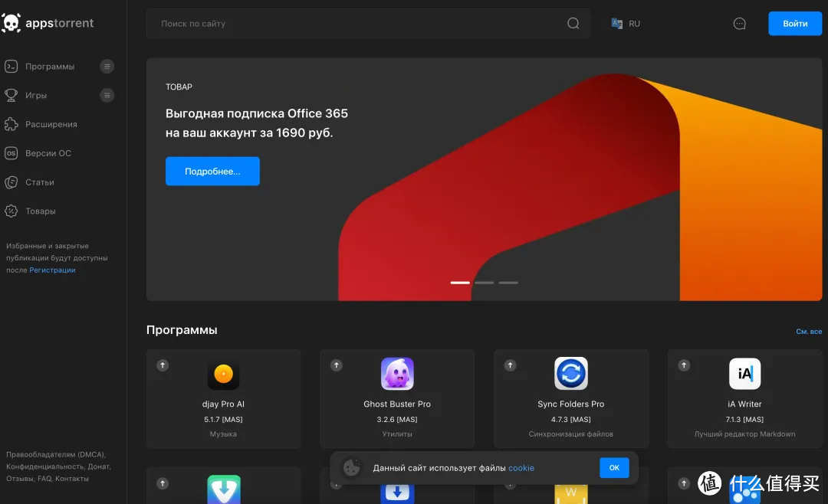The height and width of the screenshot is (504, 828).
Task: Expand the Программы submenu toggle
Action: [x=107, y=67]
